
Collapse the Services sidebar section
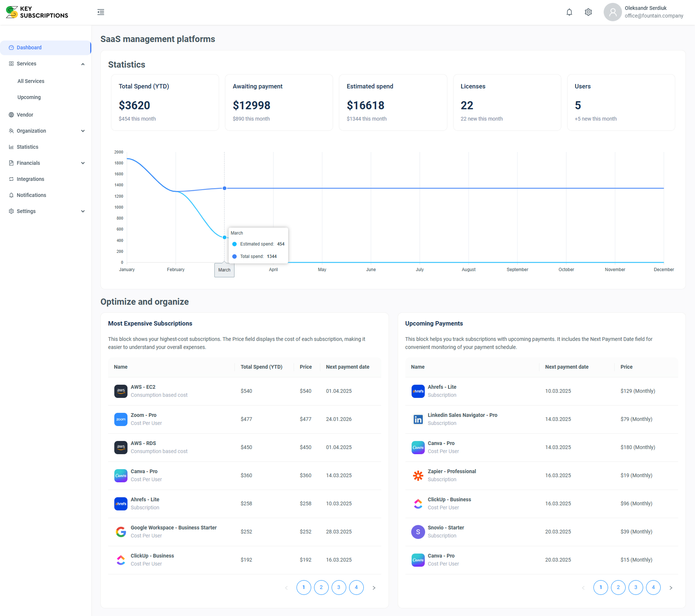point(83,64)
